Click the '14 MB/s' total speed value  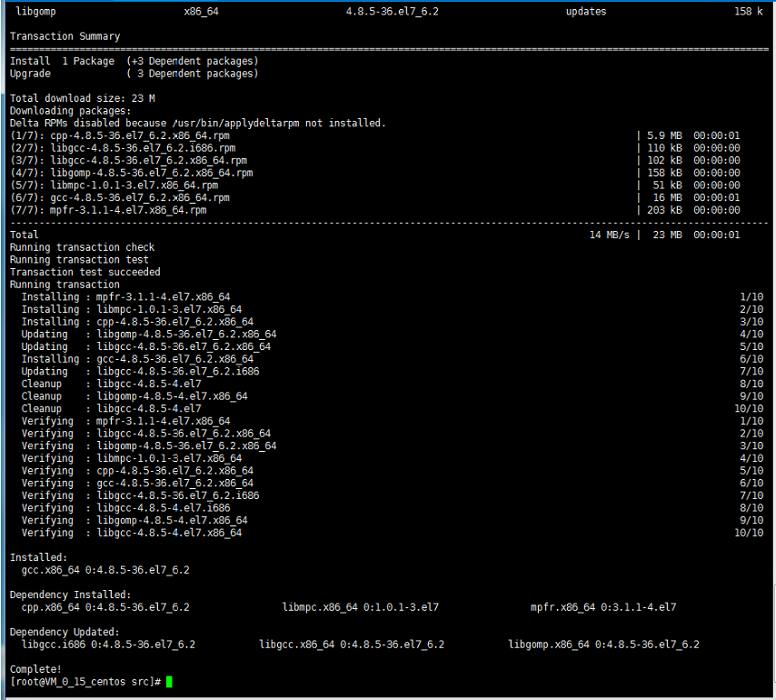(x=609, y=235)
